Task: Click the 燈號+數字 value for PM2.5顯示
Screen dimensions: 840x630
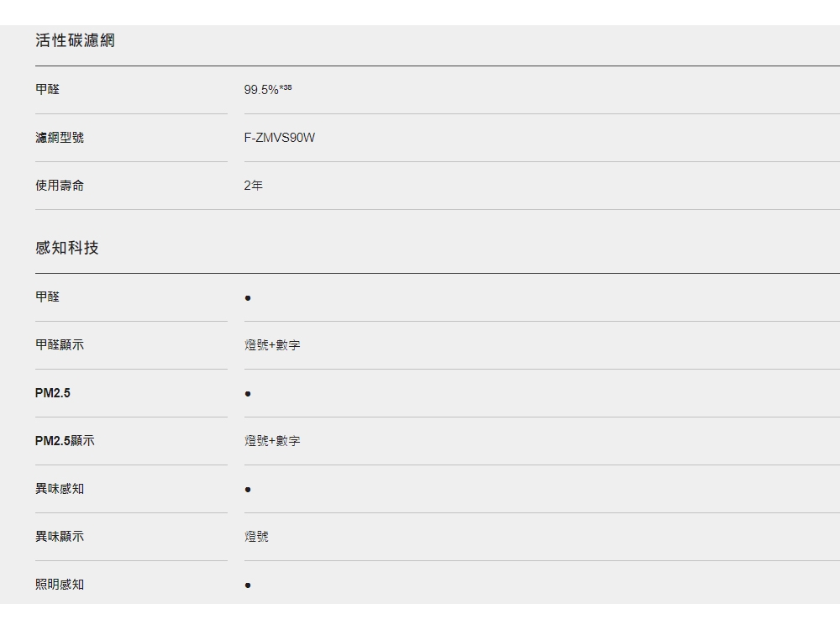Action: pos(272,441)
